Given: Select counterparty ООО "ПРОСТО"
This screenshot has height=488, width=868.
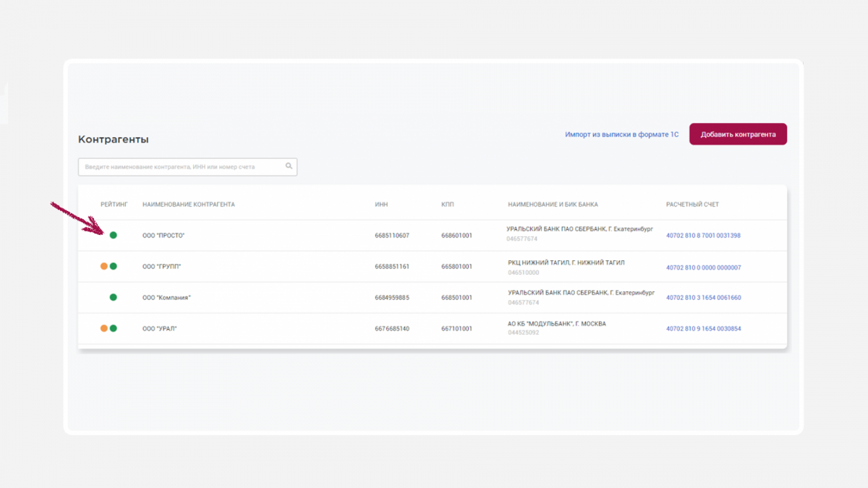Looking at the screenshot, I should 163,236.
